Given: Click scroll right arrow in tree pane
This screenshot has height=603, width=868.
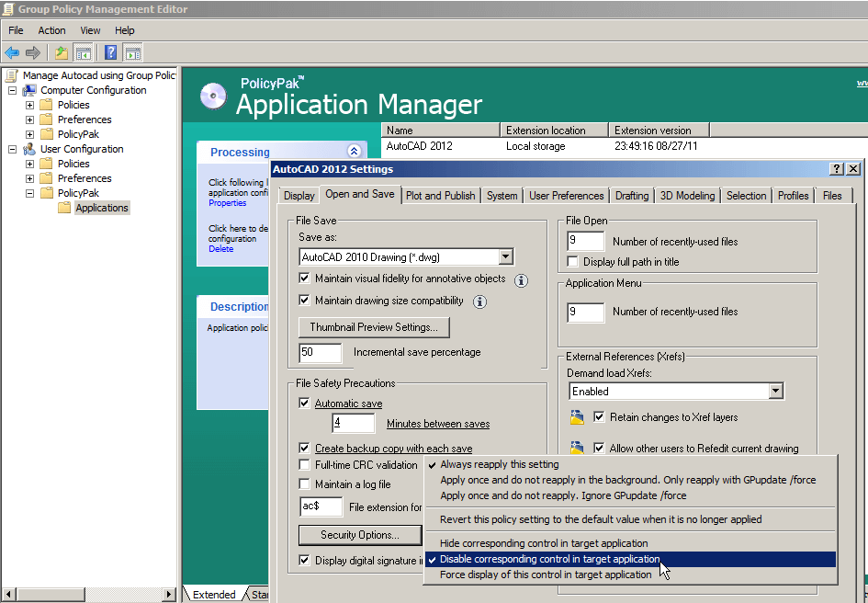Looking at the screenshot, I should click(169, 594).
